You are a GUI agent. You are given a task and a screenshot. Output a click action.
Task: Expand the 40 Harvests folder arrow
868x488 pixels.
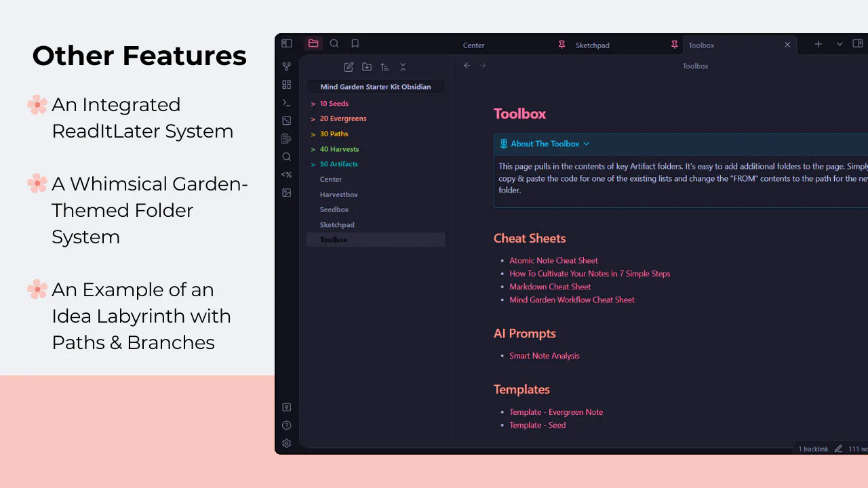click(313, 149)
